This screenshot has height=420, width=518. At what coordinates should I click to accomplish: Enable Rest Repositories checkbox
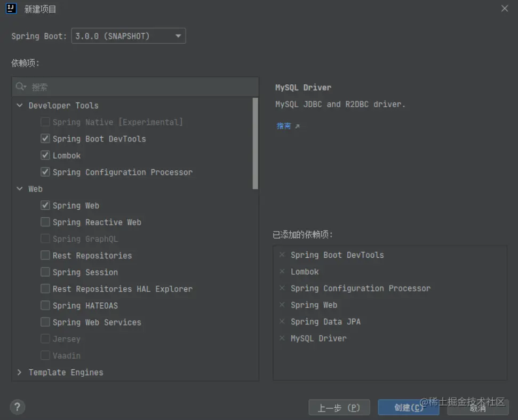[x=45, y=255]
